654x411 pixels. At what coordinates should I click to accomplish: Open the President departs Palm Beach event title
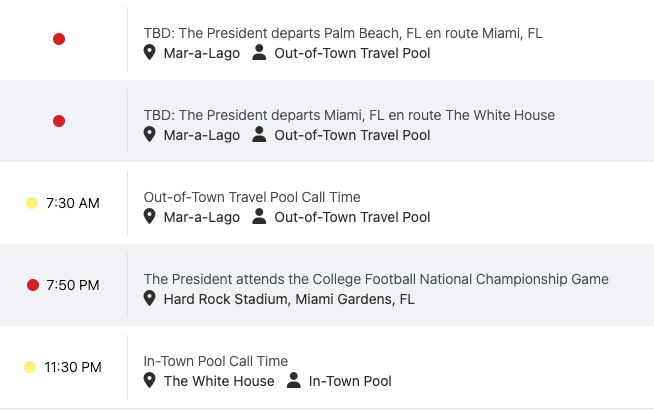pos(343,33)
